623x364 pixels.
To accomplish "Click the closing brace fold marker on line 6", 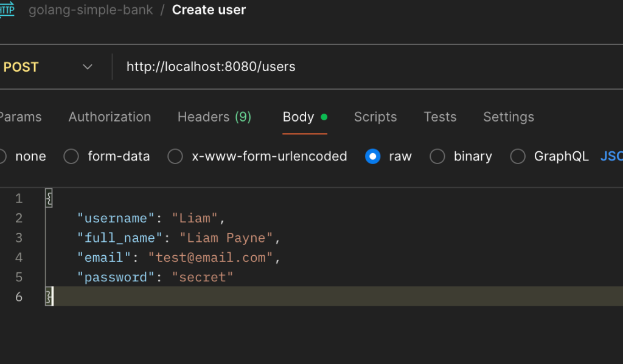I will tap(49, 297).
